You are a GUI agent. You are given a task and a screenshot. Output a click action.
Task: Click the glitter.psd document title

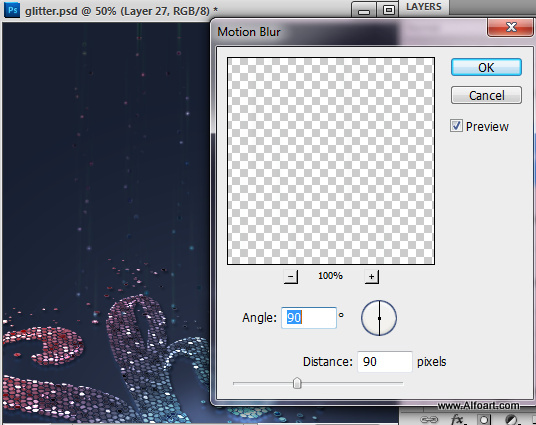coord(121,11)
